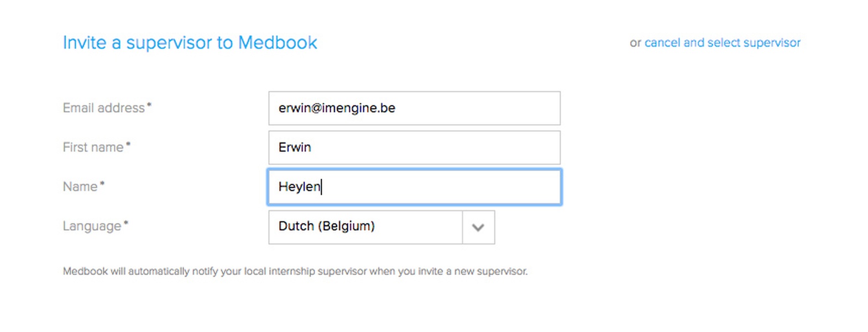Click the 'Dutch (Belgium)' text in combo box
The height and width of the screenshot is (332, 868).
(x=326, y=226)
